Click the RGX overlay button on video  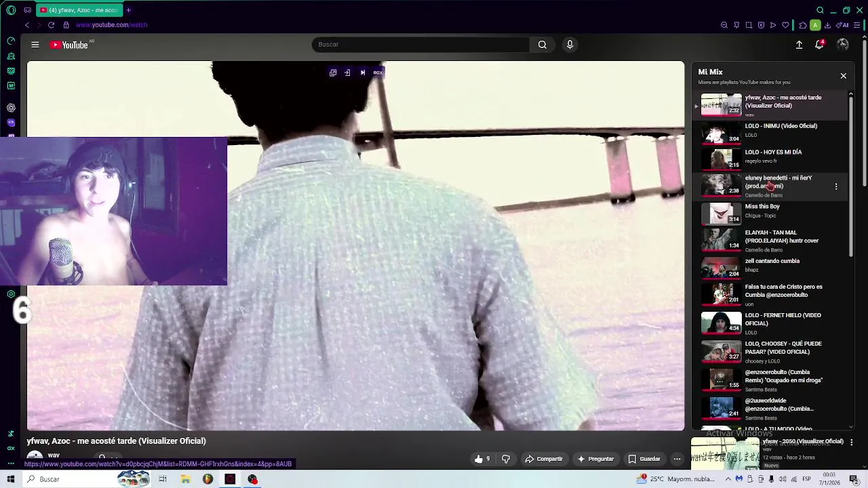378,73
